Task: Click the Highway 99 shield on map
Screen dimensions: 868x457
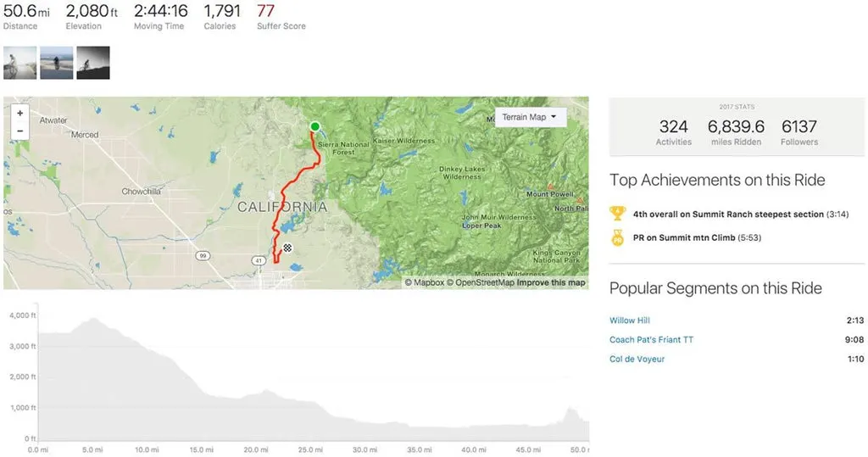Action: click(203, 256)
